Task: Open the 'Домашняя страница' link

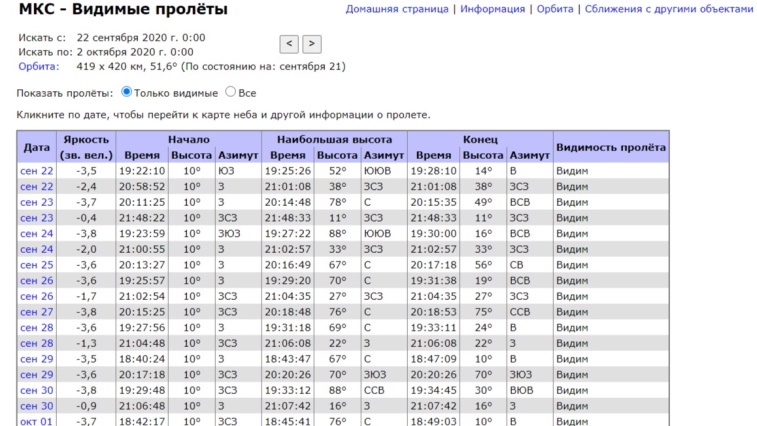Action: point(397,9)
